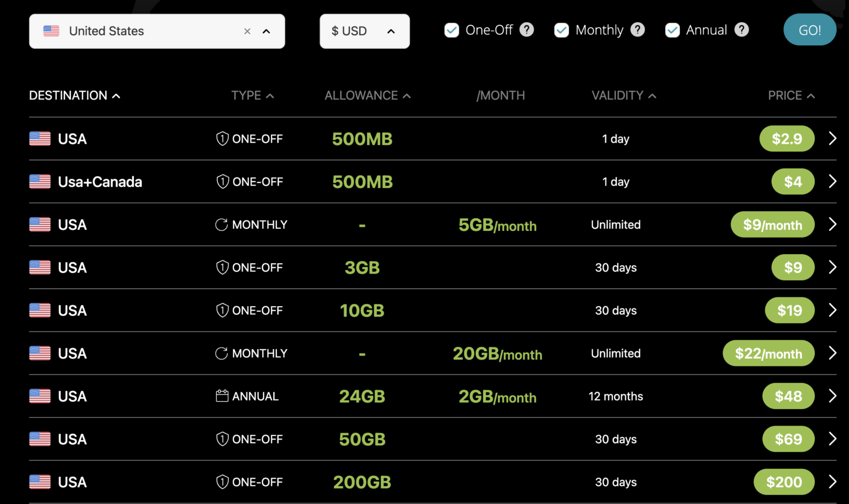Screen dimensions: 849x504
Task: Open the $2.9 500MB plan arrow
Action: coord(832,138)
